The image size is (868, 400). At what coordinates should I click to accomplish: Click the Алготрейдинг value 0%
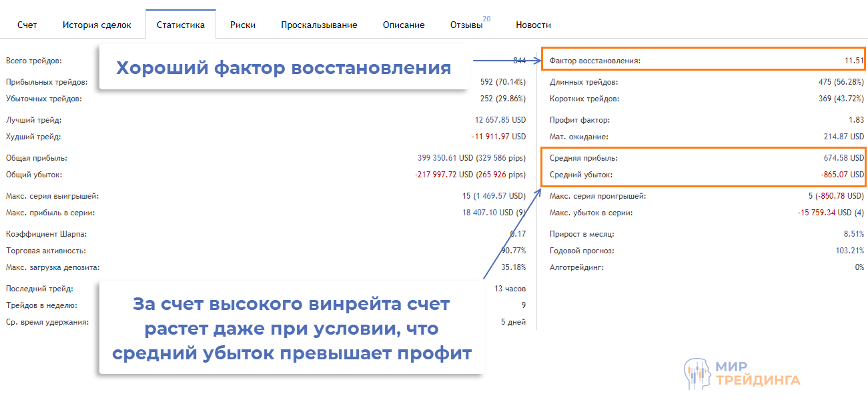coord(859,267)
